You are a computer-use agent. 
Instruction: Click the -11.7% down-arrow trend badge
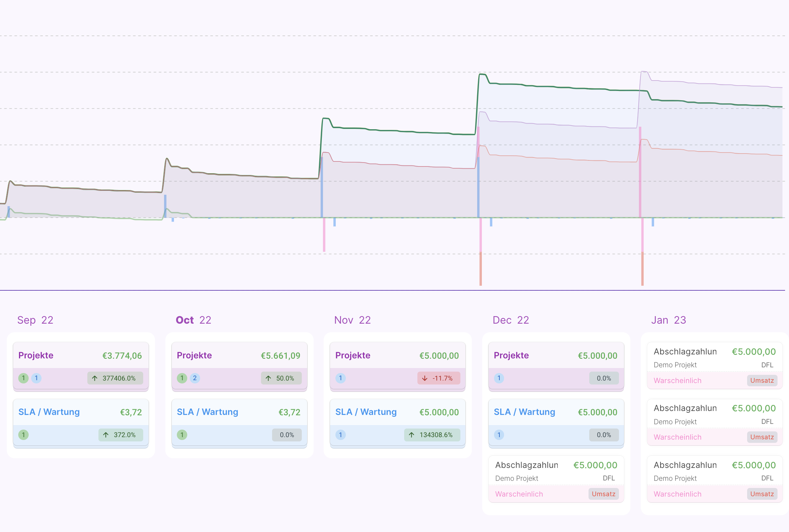[x=439, y=378]
